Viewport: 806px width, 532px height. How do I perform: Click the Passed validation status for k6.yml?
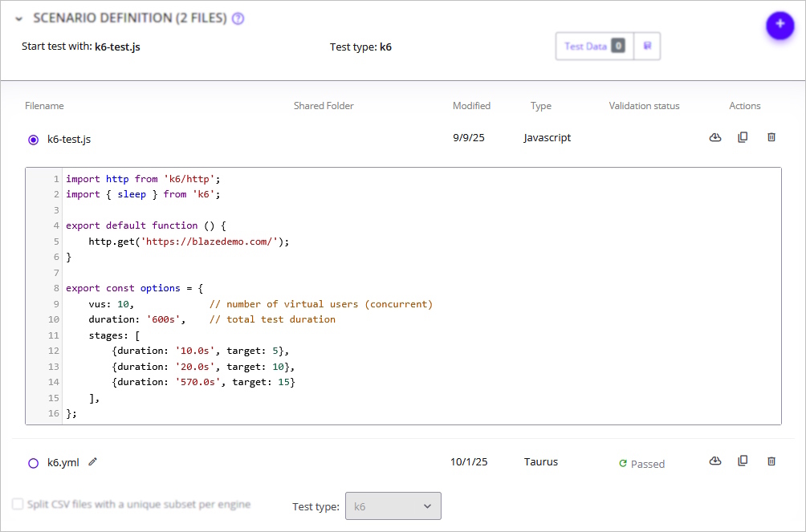[x=641, y=464]
